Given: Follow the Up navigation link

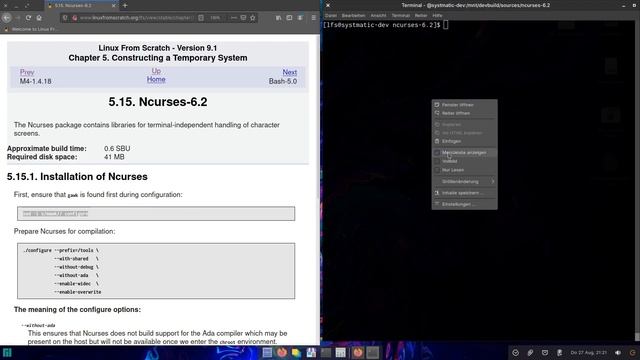Looking at the screenshot, I should pos(156,71).
